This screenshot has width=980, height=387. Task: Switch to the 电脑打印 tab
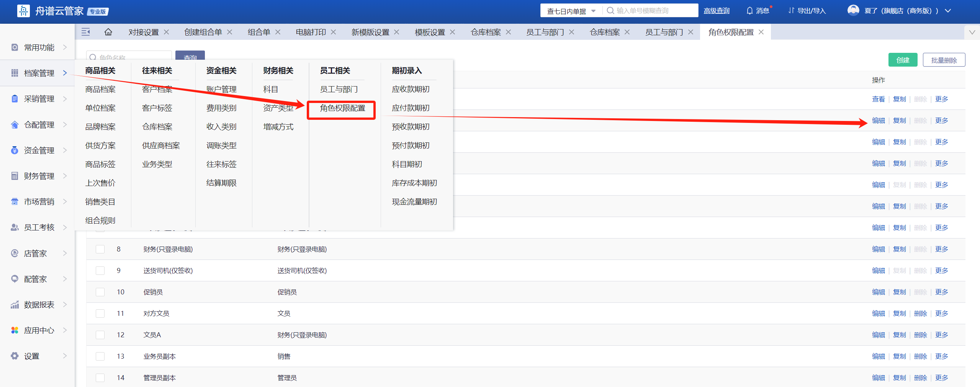pos(311,32)
